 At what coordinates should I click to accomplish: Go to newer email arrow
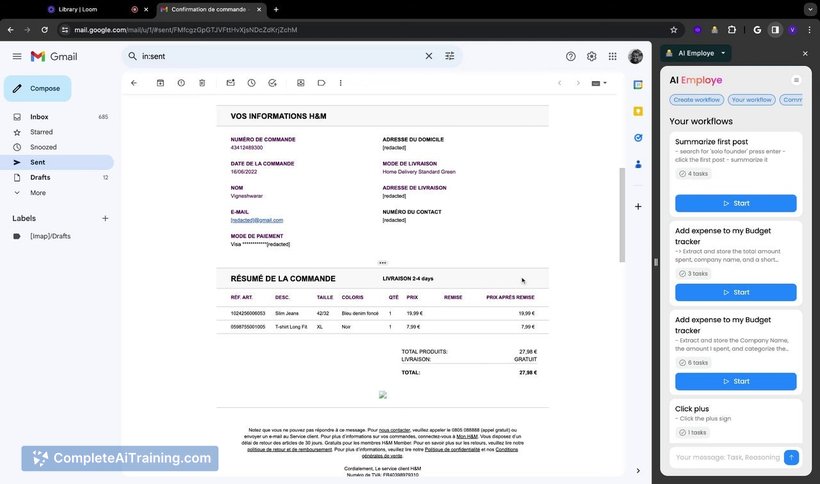click(560, 83)
